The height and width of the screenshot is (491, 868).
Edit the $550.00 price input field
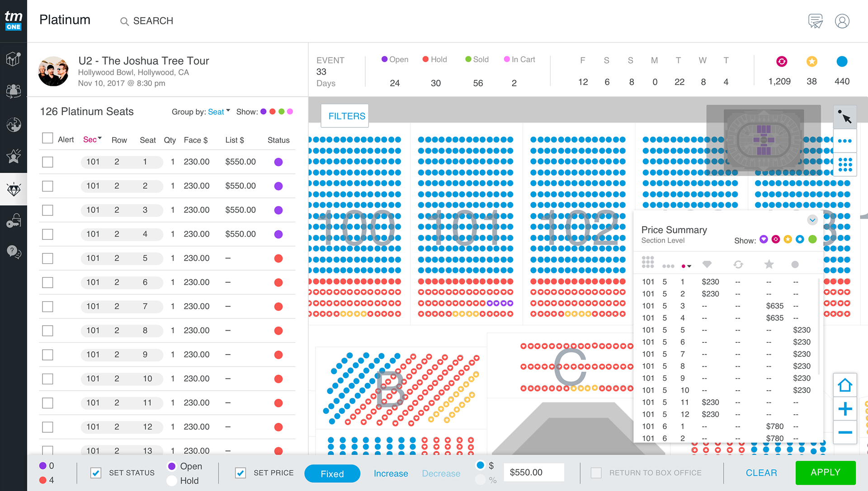click(x=534, y=472)
